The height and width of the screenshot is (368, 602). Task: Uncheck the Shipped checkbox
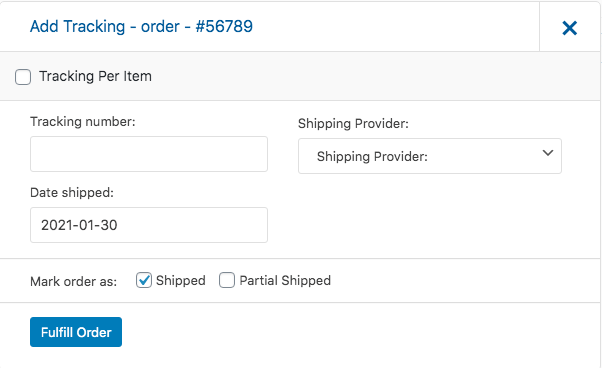point(144,280)
